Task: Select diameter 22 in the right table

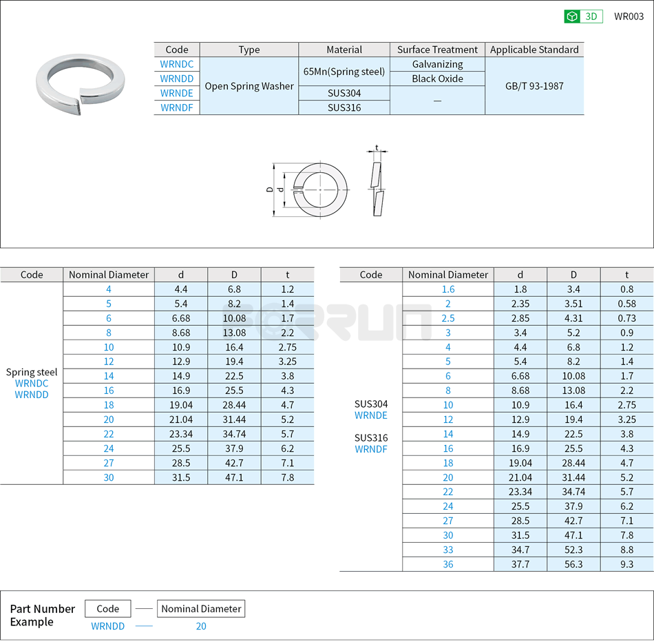Action: point(447,492)
